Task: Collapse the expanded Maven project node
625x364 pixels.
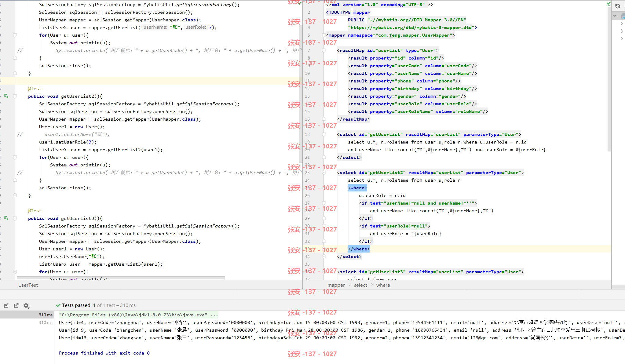Action: 615,15
